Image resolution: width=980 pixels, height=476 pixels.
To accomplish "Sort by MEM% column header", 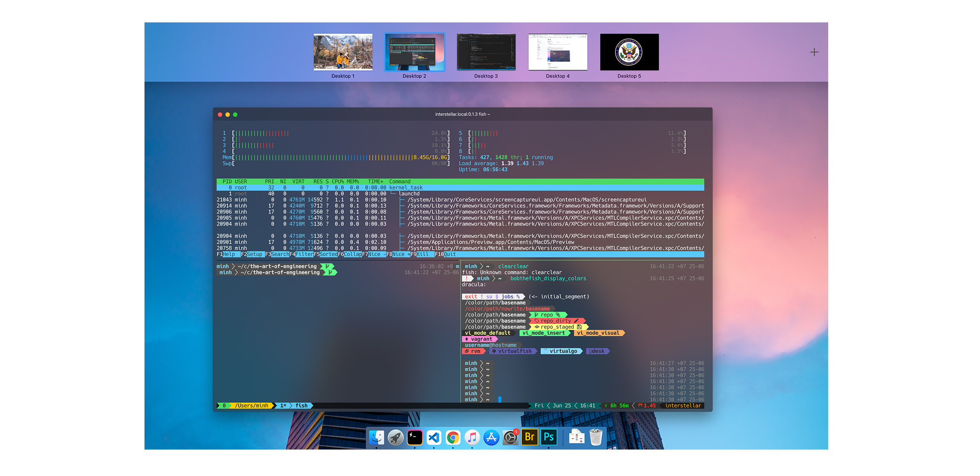I will (353, 181).
